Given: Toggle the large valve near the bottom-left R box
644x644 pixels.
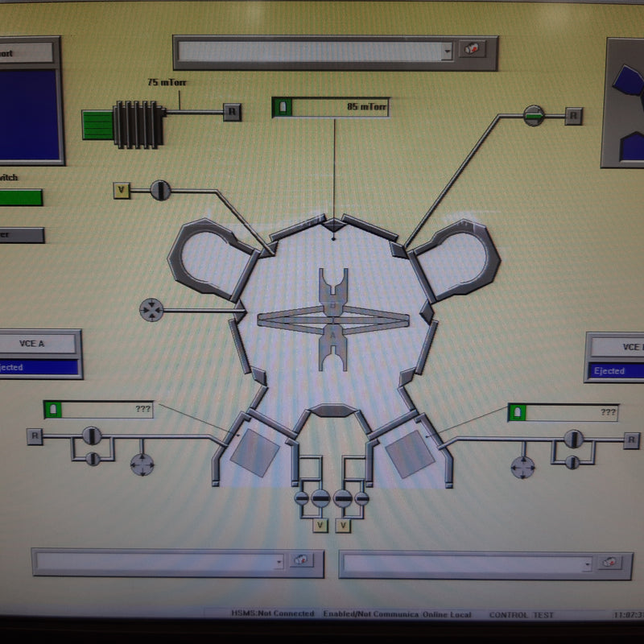Looking at the screenshot, I should 91,436.
